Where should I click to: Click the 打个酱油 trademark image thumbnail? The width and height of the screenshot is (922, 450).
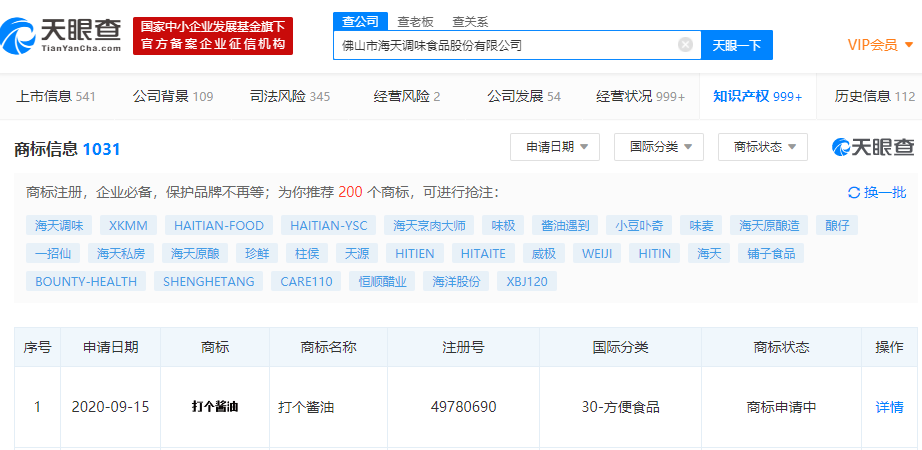coord(215,406)
